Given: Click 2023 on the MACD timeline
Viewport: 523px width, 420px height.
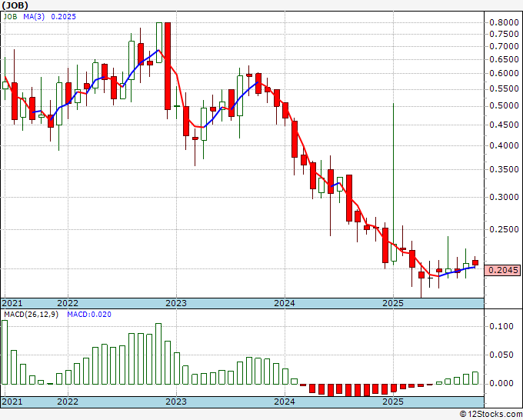Looking at the screenshot, I should tap(176, 402).
